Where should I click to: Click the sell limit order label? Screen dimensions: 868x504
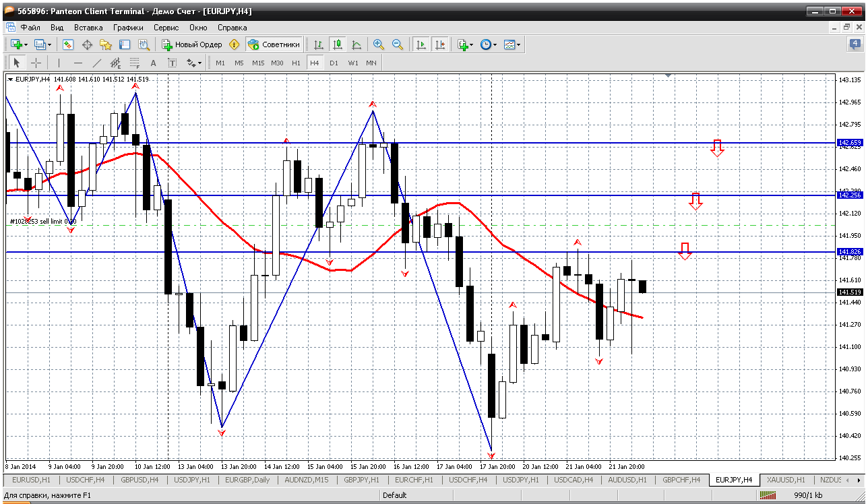43,221
